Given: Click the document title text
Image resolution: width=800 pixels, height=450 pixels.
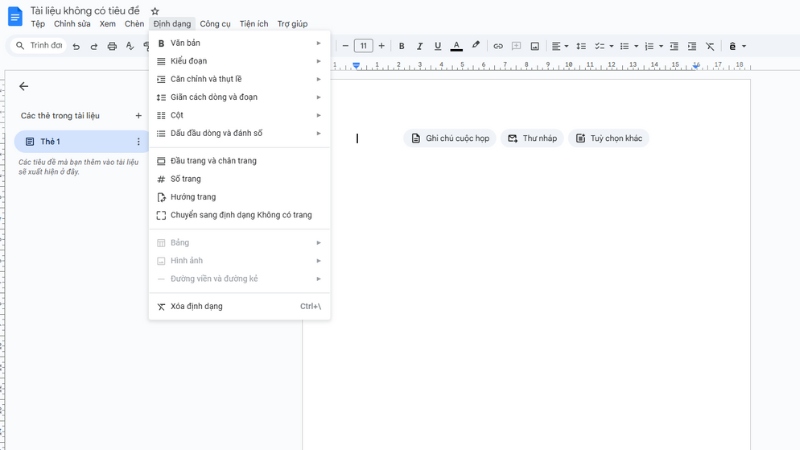Looking at the screenshot, I should [85, 11].
